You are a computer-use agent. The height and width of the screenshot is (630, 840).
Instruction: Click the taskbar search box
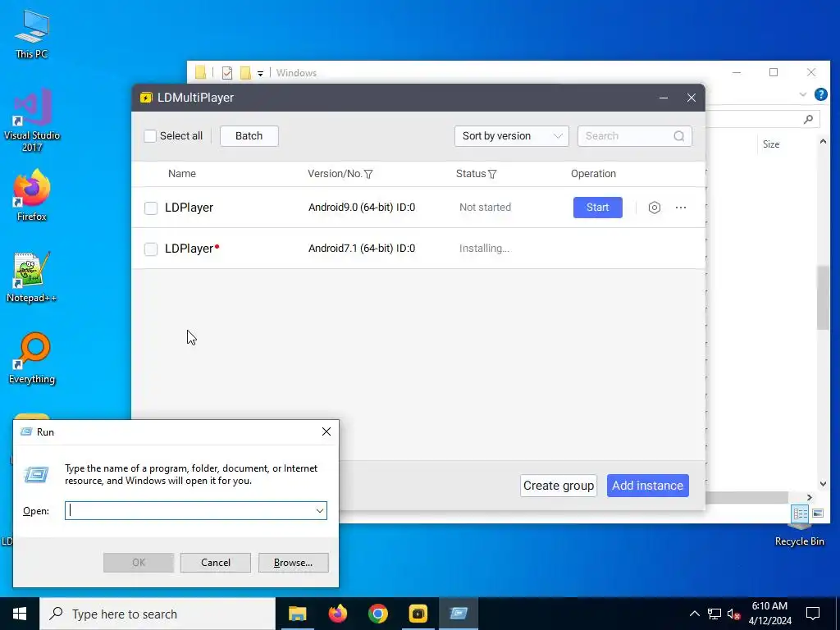(x=157, y=614)
